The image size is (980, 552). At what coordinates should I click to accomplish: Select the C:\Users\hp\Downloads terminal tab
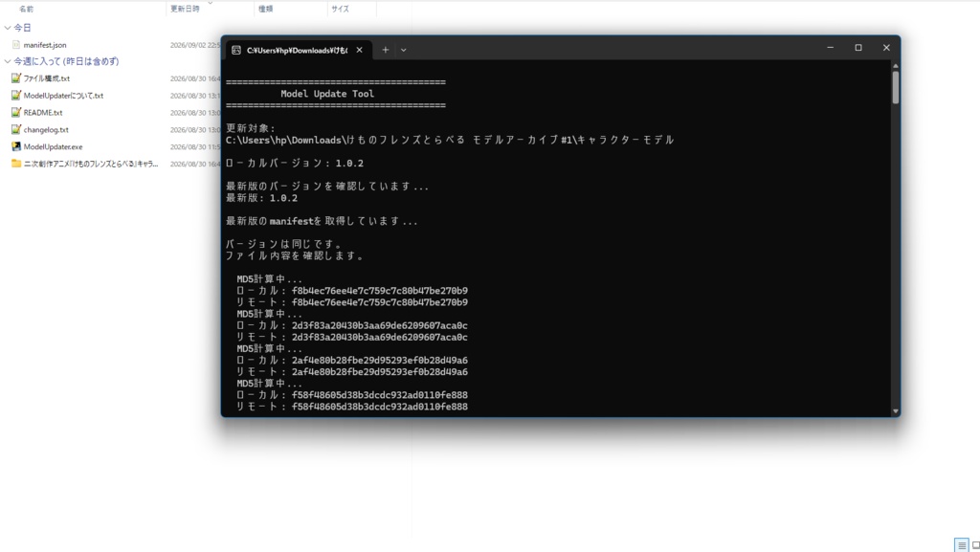pos(299,50)
